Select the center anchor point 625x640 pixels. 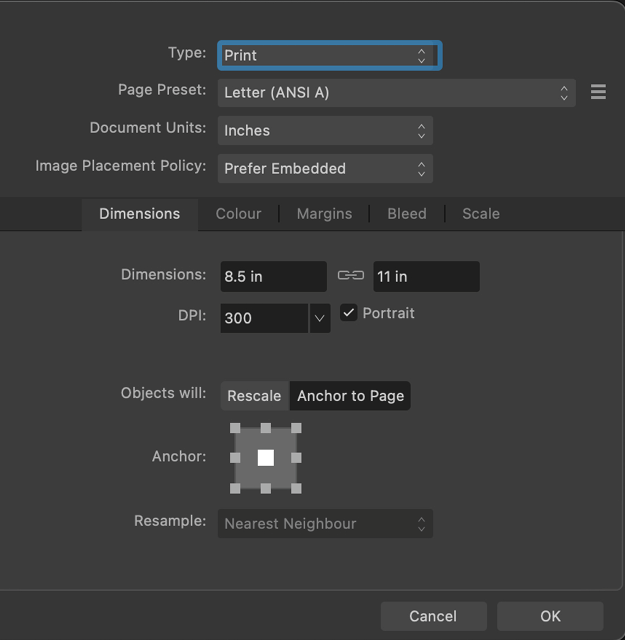coord(265,458)
